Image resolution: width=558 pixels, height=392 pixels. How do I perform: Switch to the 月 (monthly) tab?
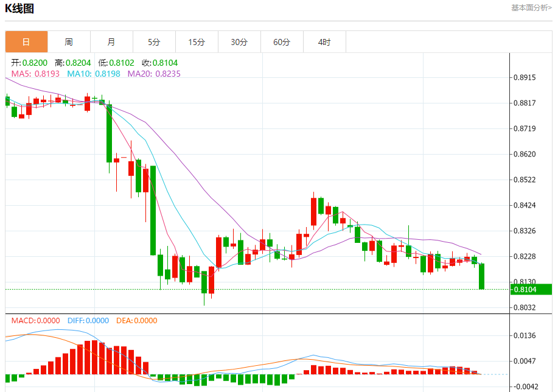pos(111,42)
